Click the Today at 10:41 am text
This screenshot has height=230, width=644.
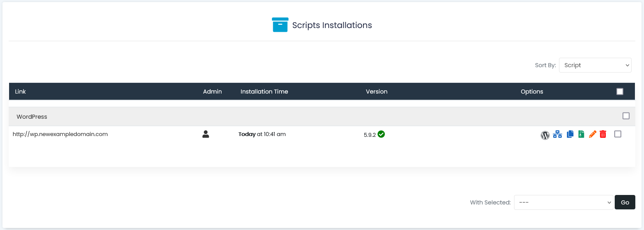click(262, 134)
